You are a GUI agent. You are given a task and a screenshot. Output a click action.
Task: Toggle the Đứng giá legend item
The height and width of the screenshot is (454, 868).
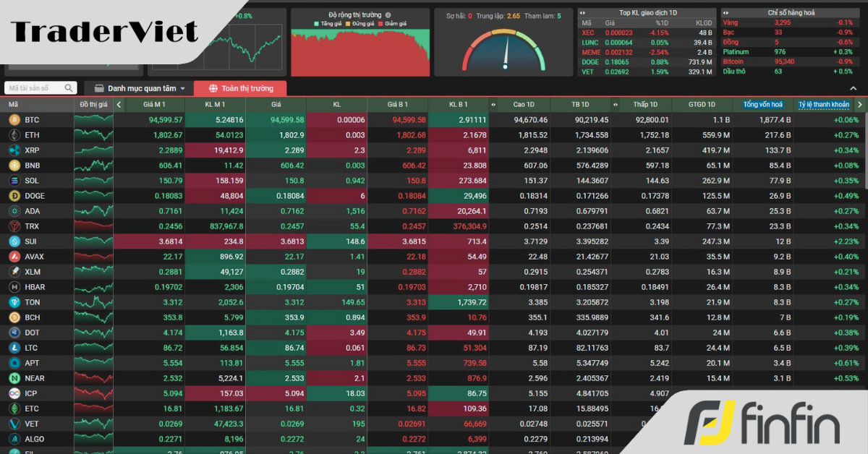coord(359,22)
